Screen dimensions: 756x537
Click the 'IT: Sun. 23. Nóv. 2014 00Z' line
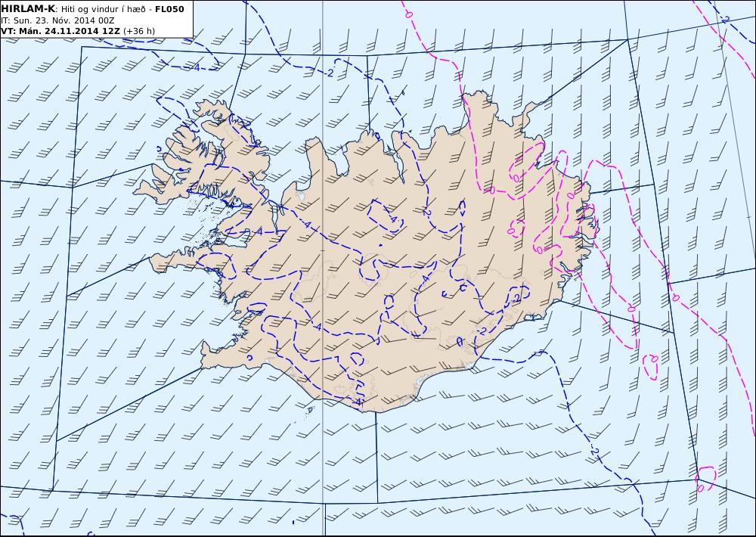58,20
